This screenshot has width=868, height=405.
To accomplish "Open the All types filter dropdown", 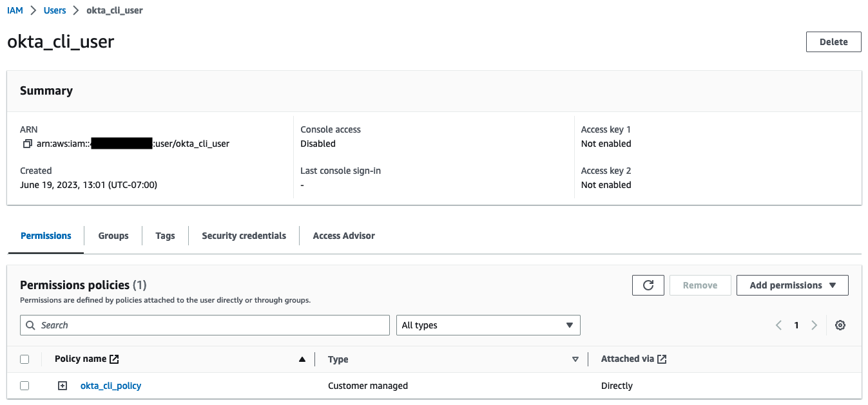I will coord(488,325).
